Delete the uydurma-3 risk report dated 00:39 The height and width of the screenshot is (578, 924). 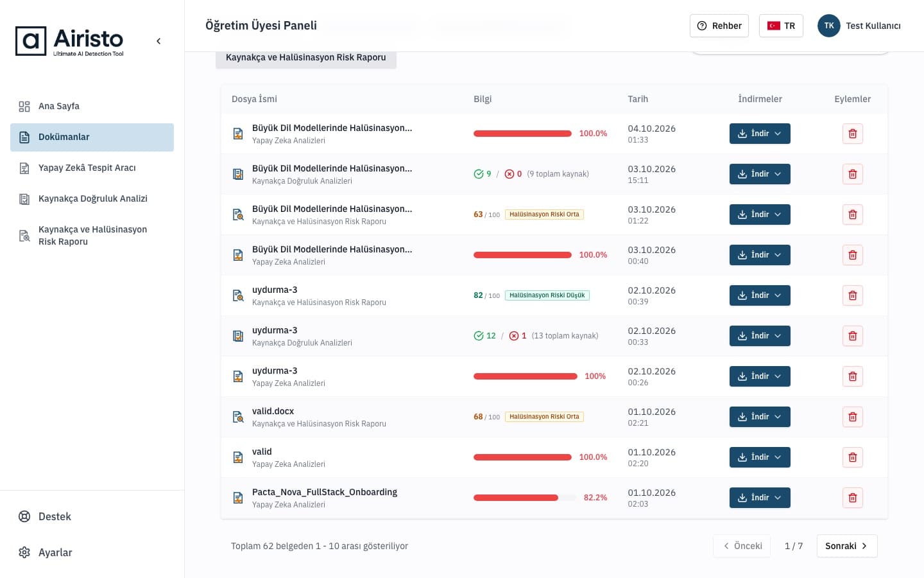(x=852, y=295)
